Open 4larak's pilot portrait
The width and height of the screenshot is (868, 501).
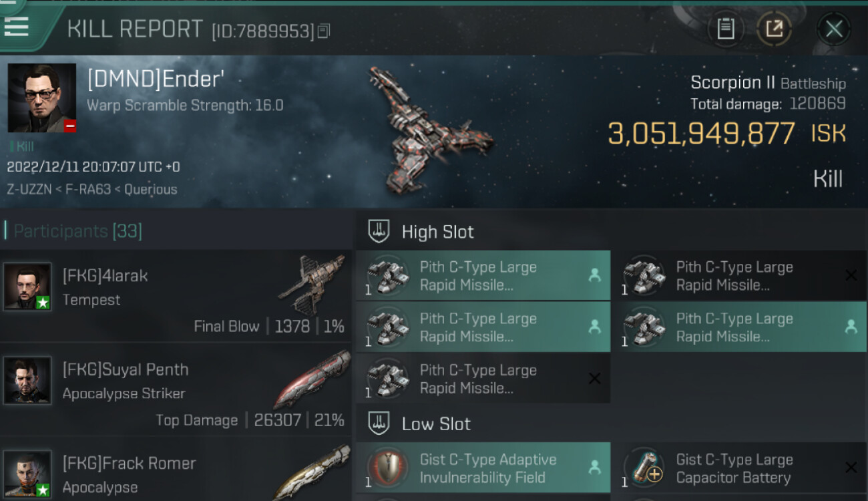point(27,287)
